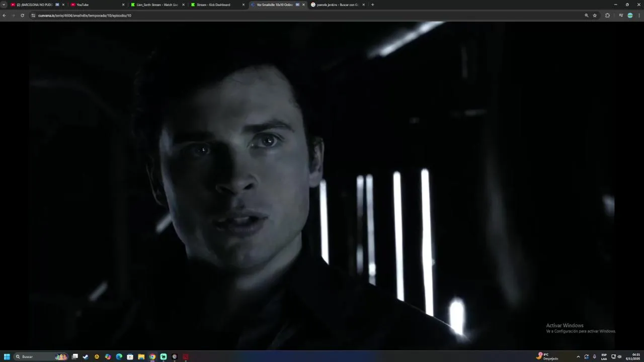Go forward to the next page
644x362 pixels.
coord(13,16)
